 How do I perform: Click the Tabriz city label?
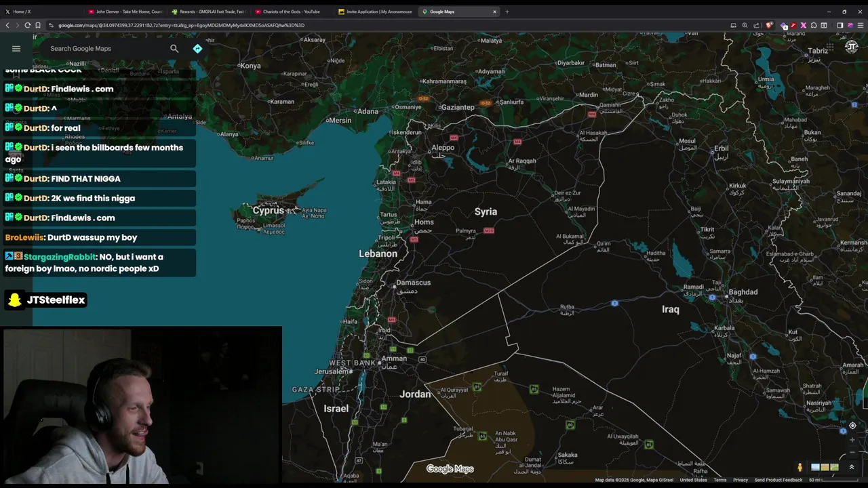pyautogui.click(x=818, y=51)
